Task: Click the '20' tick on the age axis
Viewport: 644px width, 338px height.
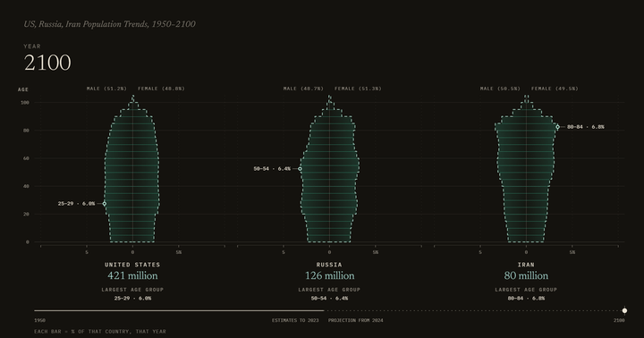Action: click(26, 215)
